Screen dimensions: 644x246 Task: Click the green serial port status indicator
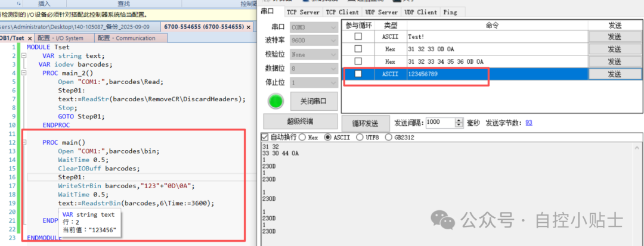[x=275, y=101]
